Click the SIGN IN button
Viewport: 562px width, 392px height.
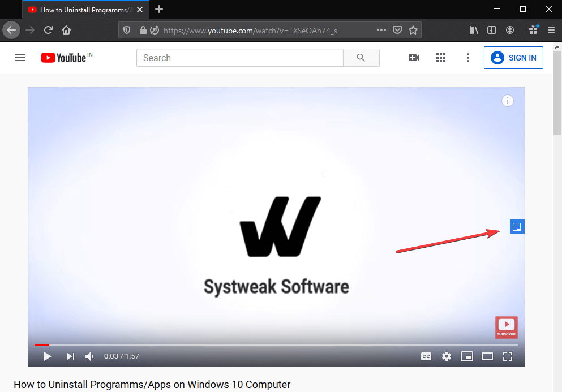click(513, 58)
